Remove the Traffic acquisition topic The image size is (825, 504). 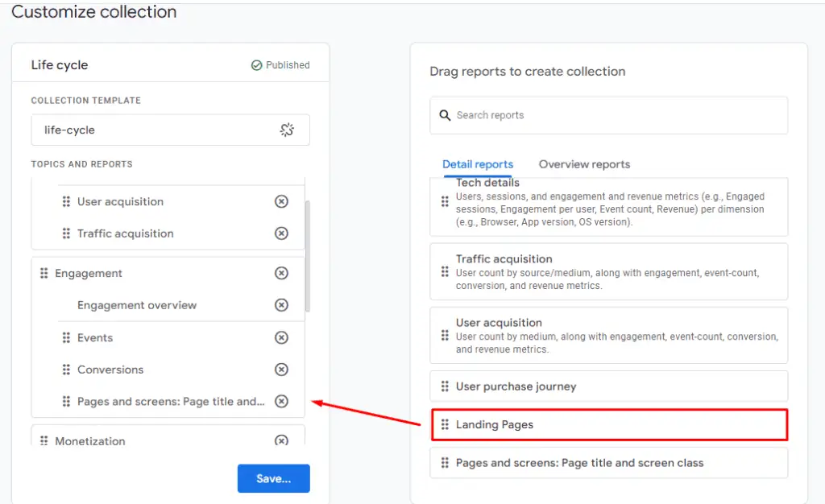click(281, 233)
